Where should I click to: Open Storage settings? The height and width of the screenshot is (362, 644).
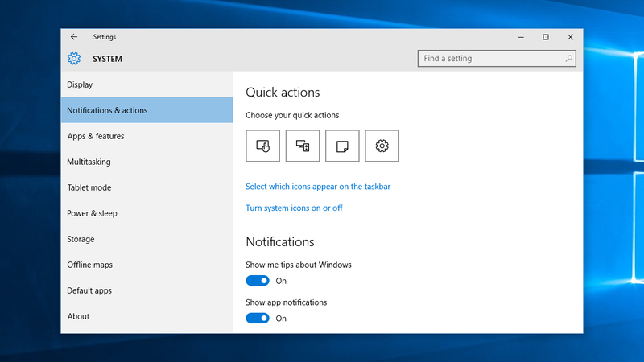coord(147,239)
